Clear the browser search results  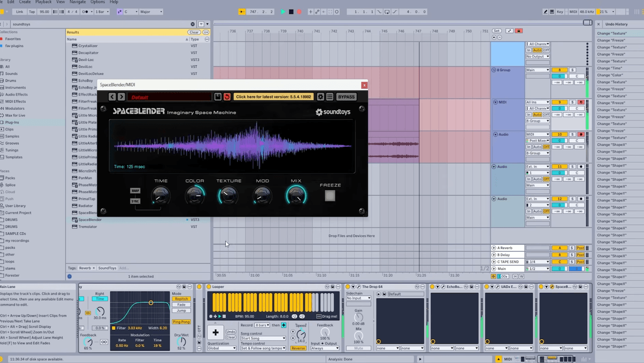[194, 32]
